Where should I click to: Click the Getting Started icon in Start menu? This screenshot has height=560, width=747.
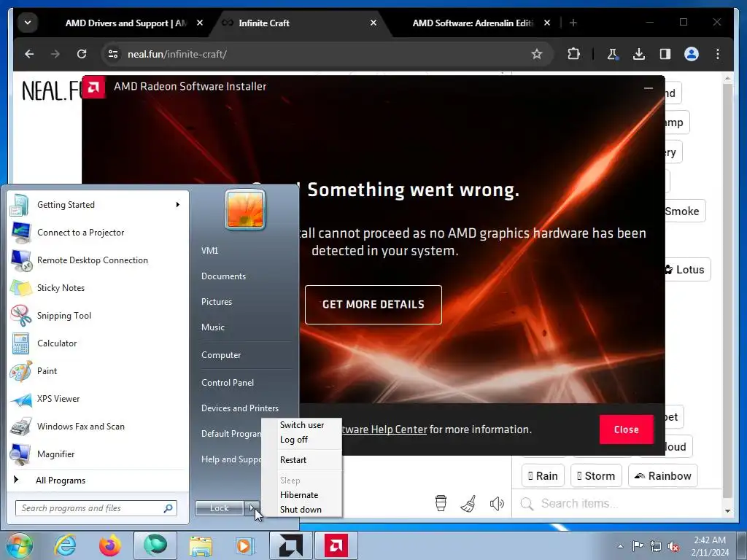[20, 205]
